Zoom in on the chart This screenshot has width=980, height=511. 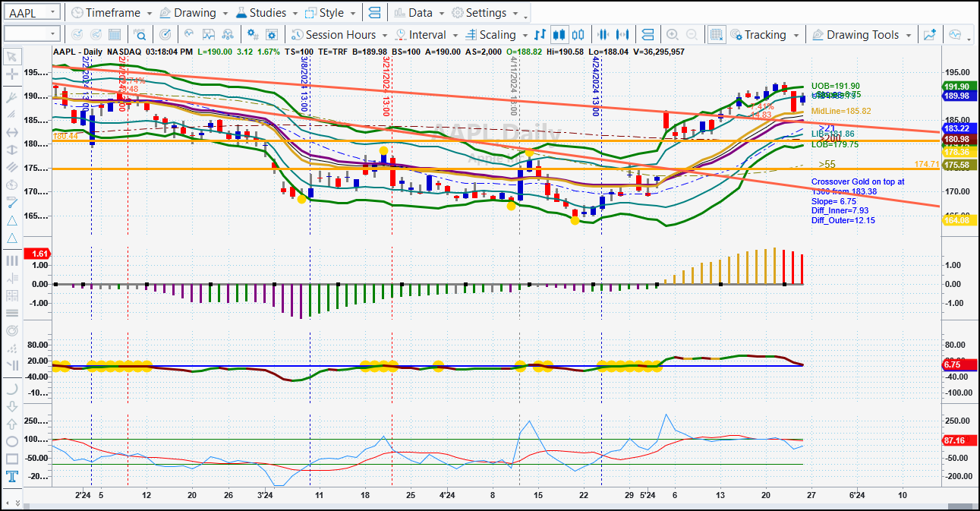(x=672, y=34)
